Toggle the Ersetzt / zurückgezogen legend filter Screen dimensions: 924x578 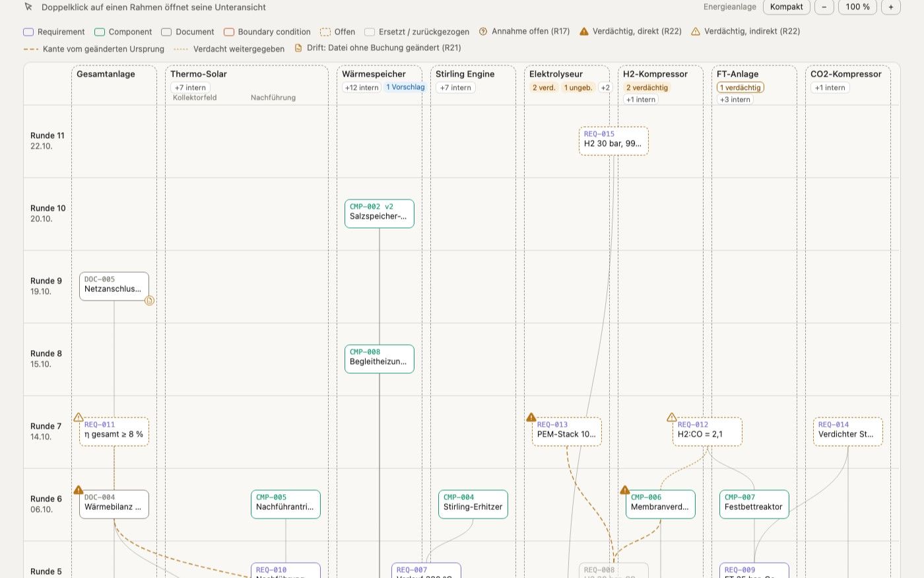416,32
